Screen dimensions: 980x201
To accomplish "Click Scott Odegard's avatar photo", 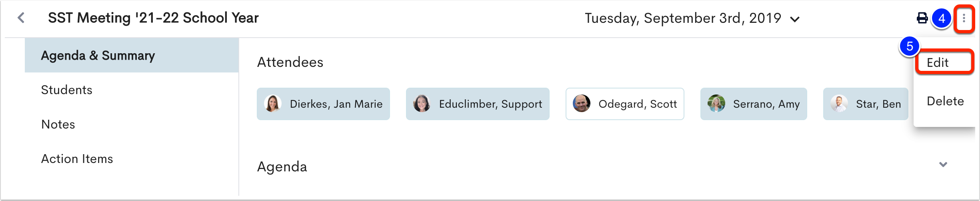I will (581, 104).
